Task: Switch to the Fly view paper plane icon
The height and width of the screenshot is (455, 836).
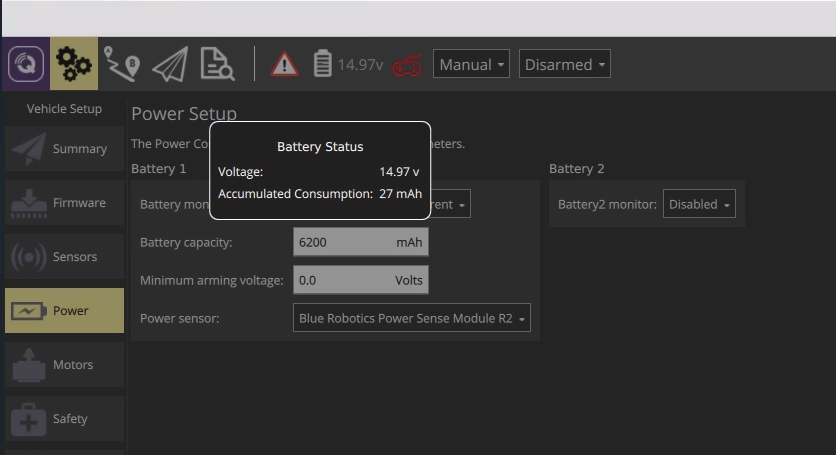Action: click(x=170, y=65)
